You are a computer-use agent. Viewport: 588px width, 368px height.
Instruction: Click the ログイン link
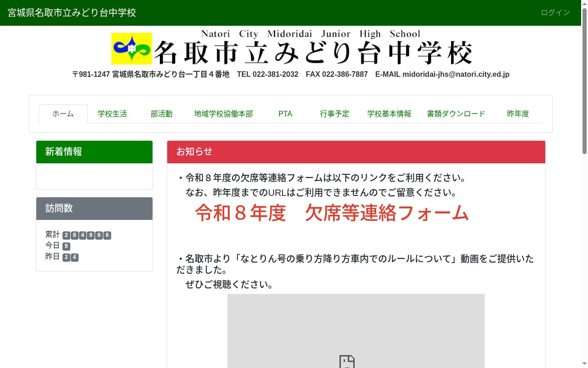[555, 12]
